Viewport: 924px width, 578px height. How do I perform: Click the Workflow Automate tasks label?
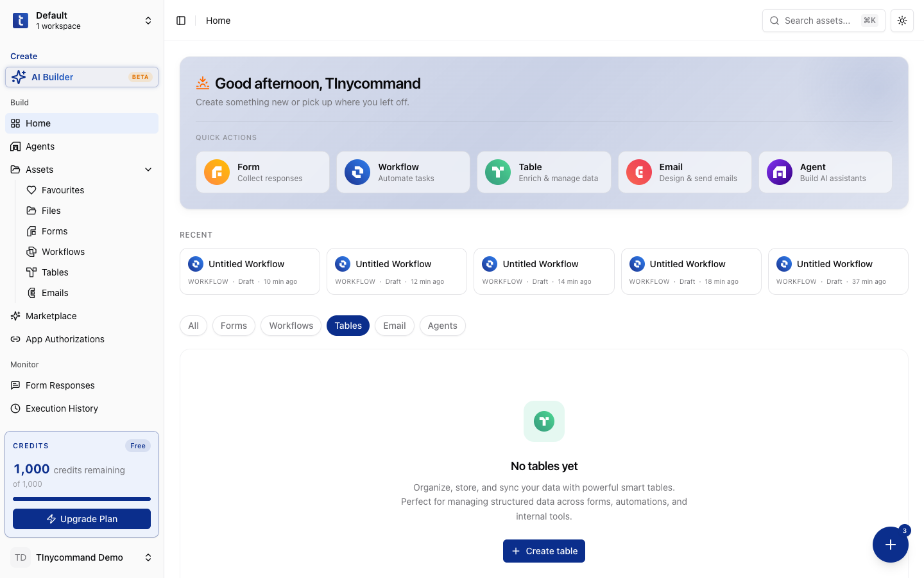point(406,172)
